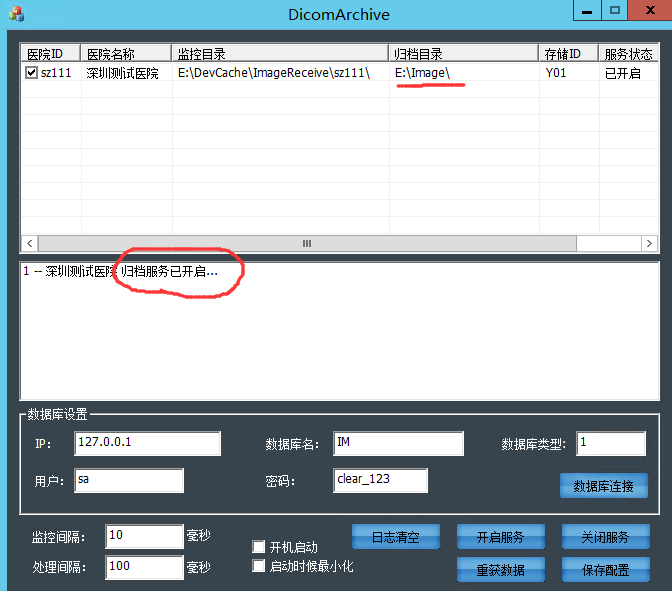Enable the 开机启动 checkbox
The height and width of the screenshot is (591, 672).
coord(260,547)
